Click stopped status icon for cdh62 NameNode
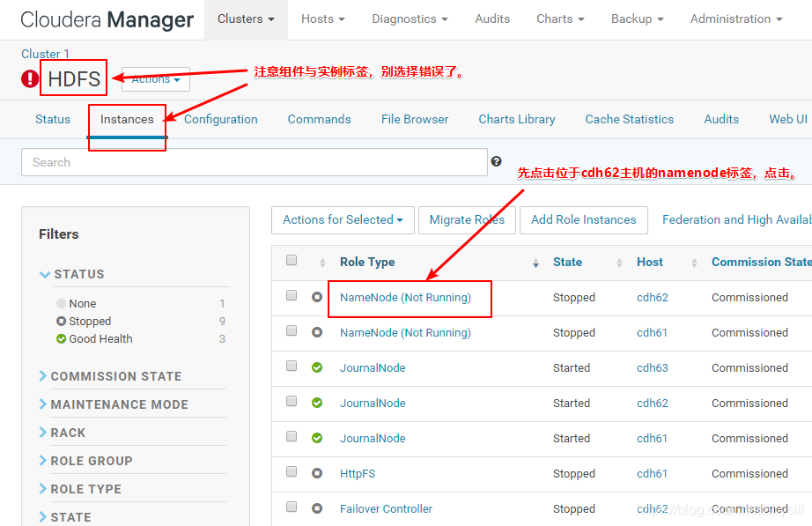The width and height of the screenshot is (812, 526). (x=317, y=297)
